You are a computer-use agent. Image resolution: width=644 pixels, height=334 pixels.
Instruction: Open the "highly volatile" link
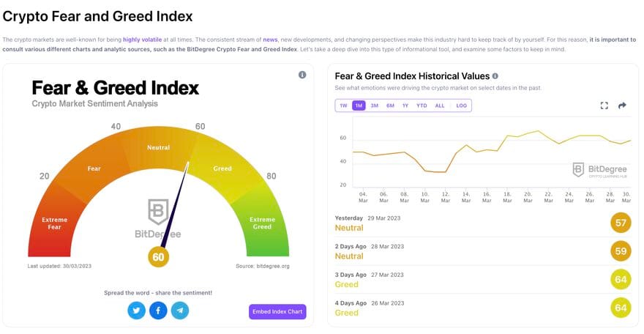[143, 39]
